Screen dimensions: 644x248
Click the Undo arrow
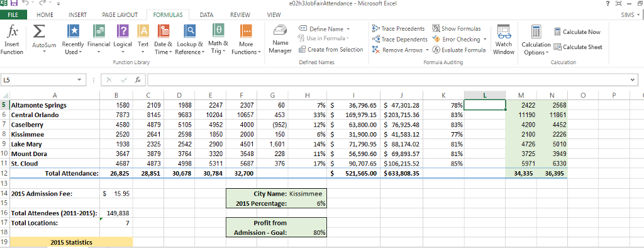pyautogui.click(x=25, y=3)
